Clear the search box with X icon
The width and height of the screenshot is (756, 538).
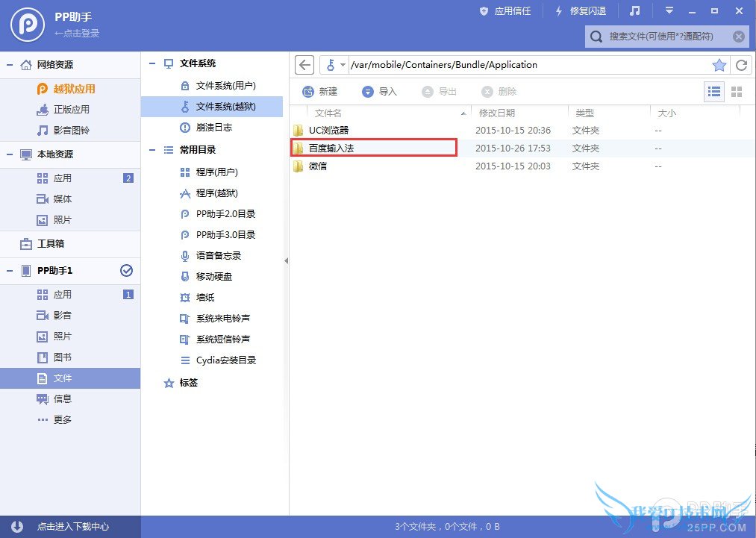[739, 36]
